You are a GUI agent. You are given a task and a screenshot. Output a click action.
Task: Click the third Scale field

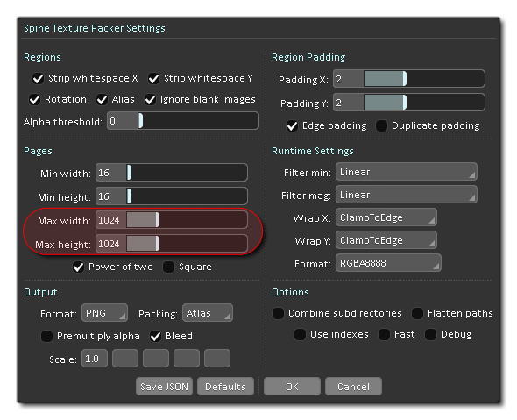click(156, 359)
